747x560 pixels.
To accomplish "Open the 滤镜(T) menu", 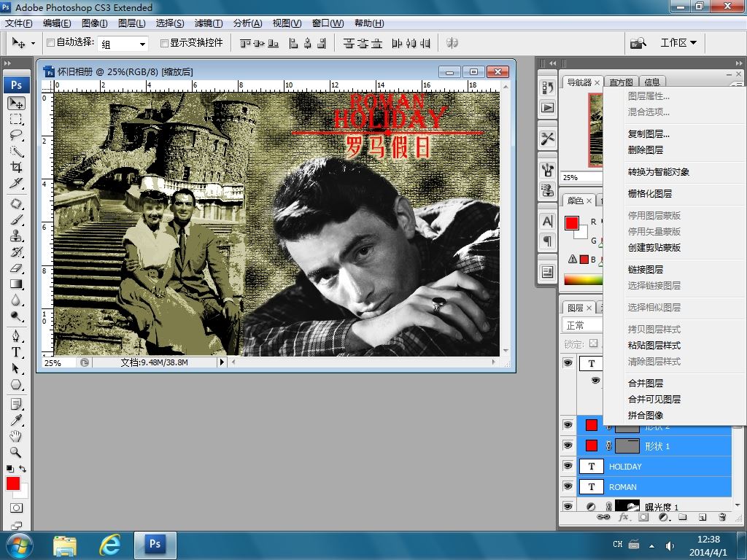I will click(x=208, y=23).
